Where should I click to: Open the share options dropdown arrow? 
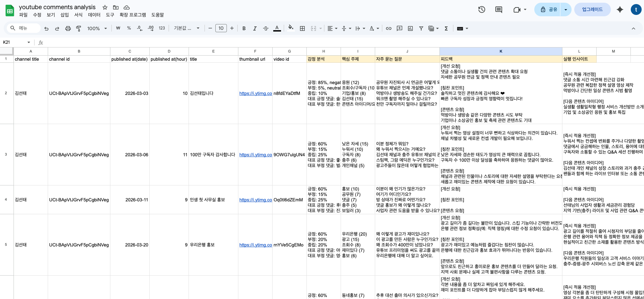[565, 9]
